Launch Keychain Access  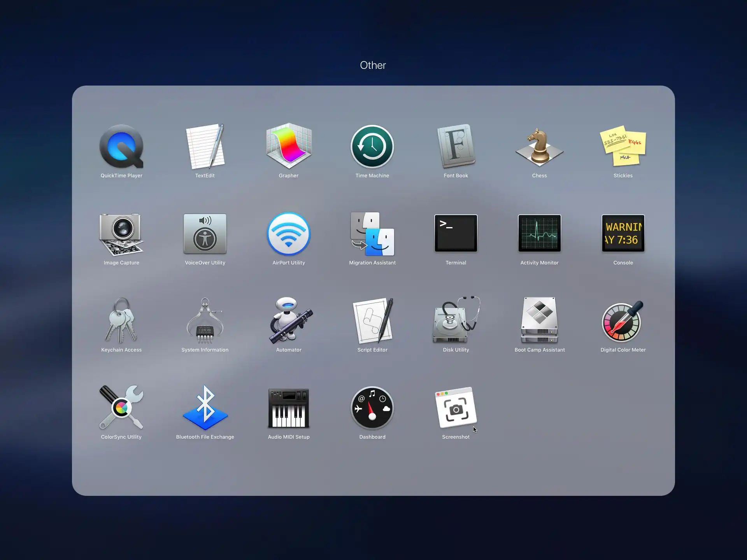121,320
